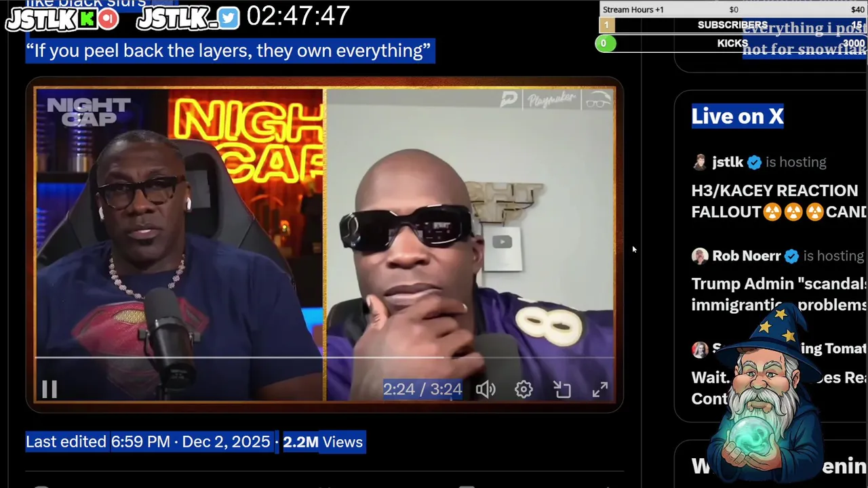The height and width of the screenshot is (488, 868).
Task: Open the Trump Admin "scandals" live stream
Action: pos(779,294)
